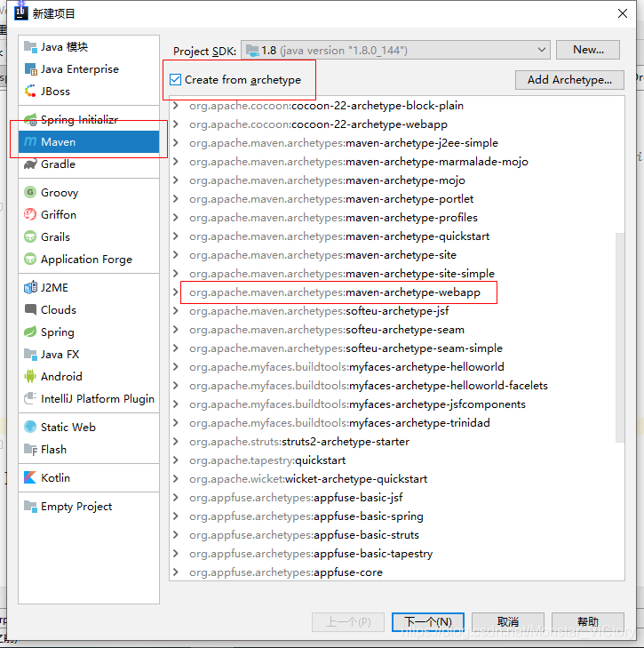644x648 pixels.
Task: Expand struts2-archetype-starter node
Action: coord(176,442)
